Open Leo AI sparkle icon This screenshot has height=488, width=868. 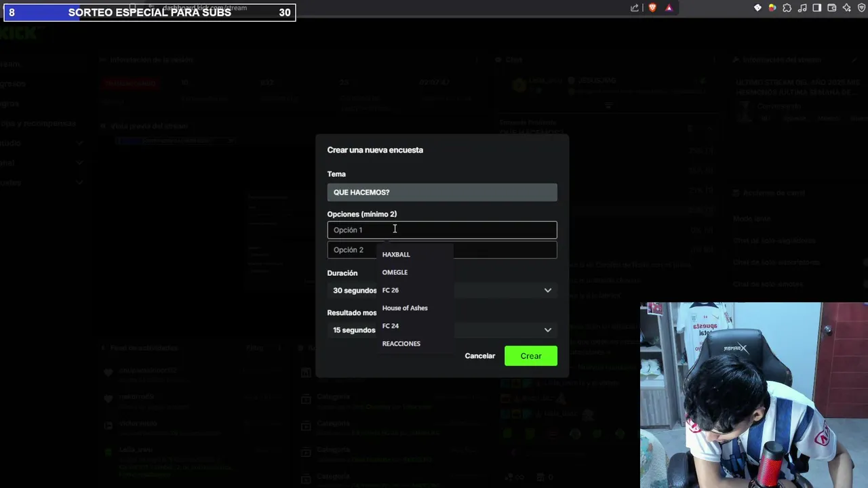pyautogui.click(x=847, y=8)
